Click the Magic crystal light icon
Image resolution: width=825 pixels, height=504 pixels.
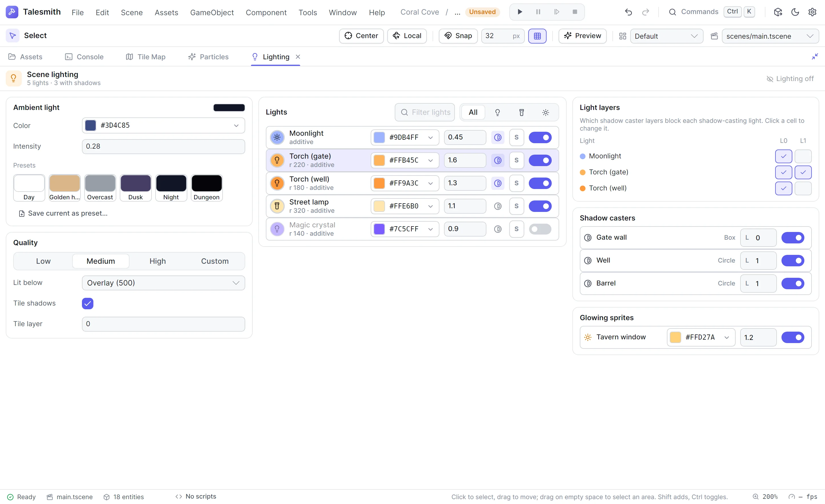[x=277, y=229]
